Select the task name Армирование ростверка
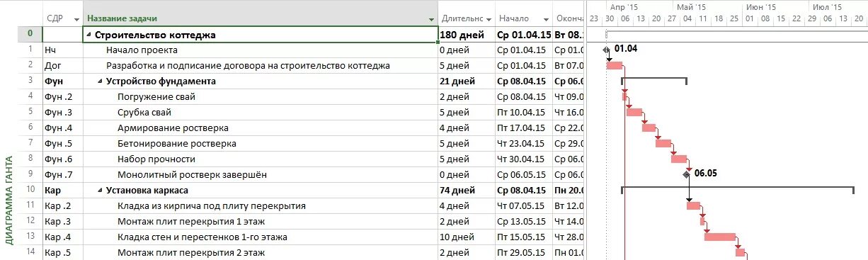Screen dimensions: 868x260 click(x=173, y=128)
